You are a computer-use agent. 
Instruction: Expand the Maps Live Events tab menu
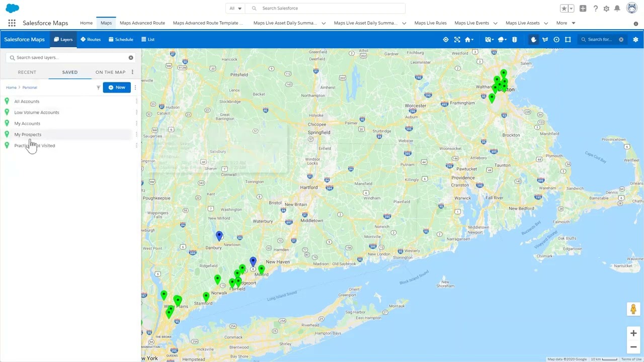[x=495, y=23]
